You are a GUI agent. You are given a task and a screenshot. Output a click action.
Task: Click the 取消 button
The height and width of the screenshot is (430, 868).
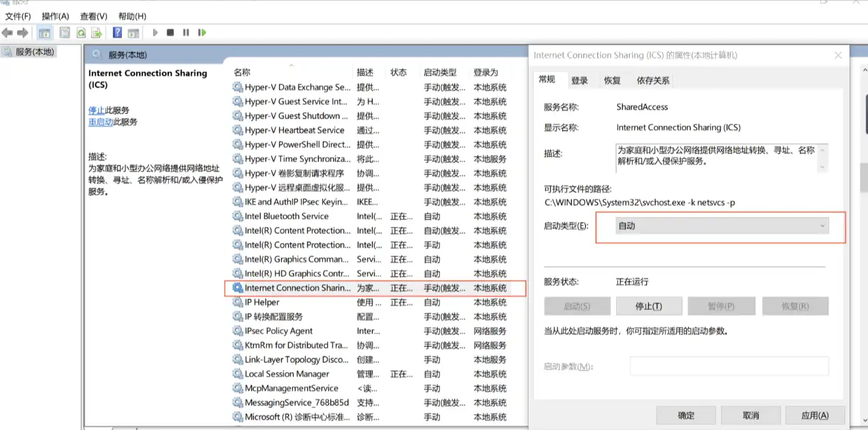click(751, 415)
